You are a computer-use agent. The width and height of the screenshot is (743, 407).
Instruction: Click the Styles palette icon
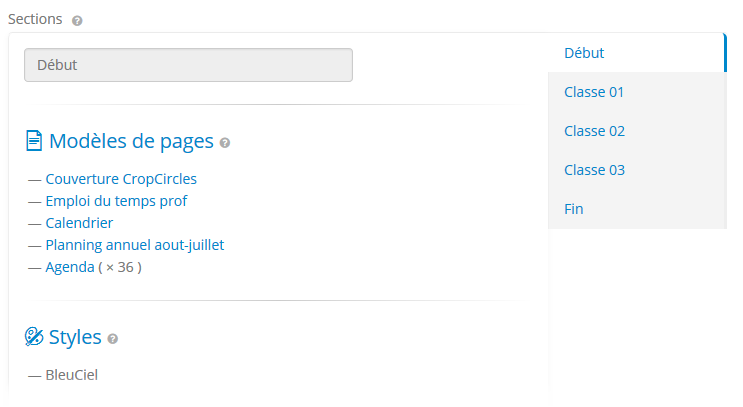tap(34, 337)
